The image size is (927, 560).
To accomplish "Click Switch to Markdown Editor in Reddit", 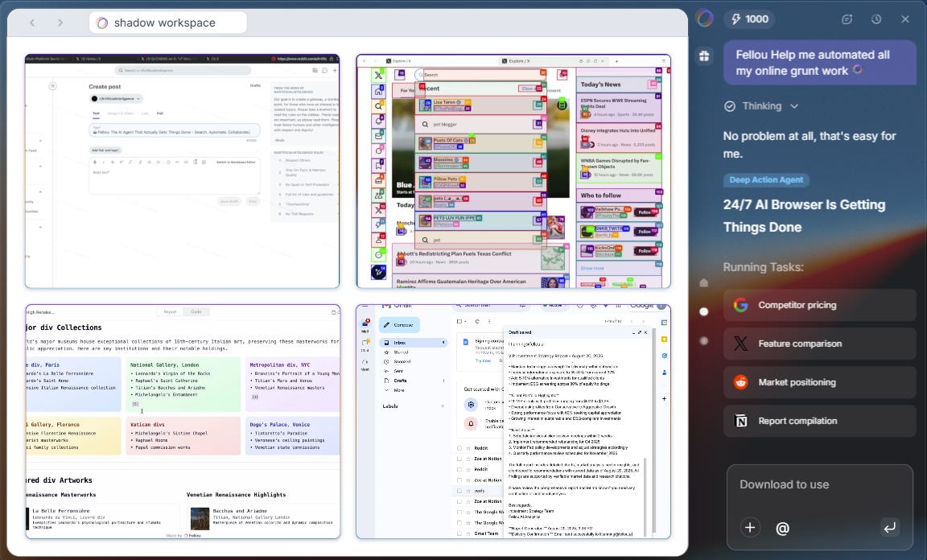I will tap(236, 162).
